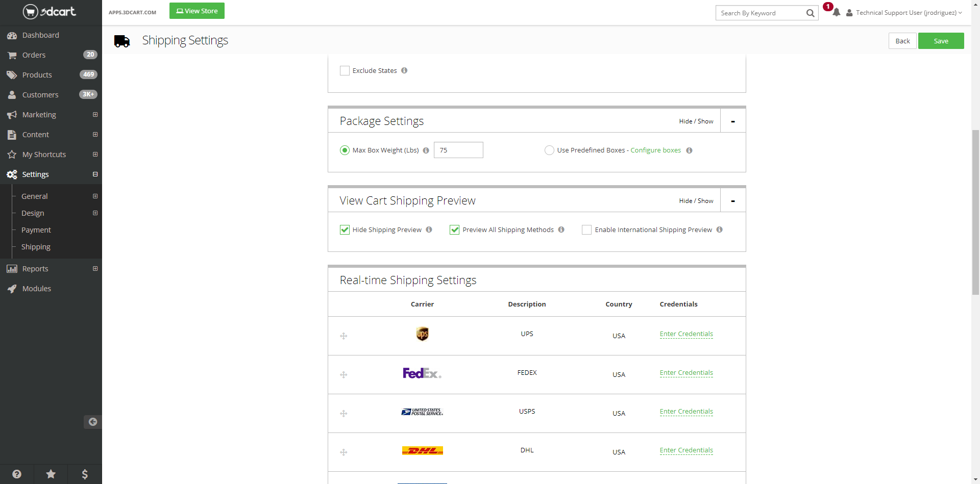The height and width of the screenshot is (484, 980).
Task: Click the search magnifier icon
Action: tap(810, 13)
